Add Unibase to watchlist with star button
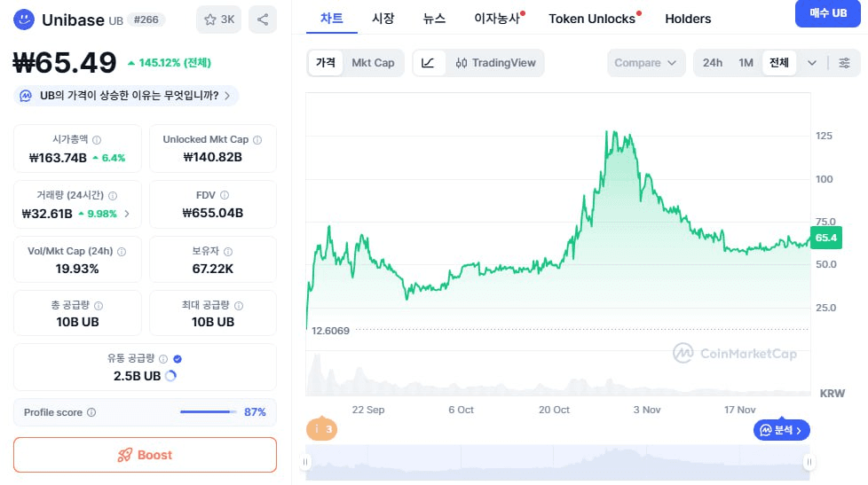868x485 pixels. point(218,20)
